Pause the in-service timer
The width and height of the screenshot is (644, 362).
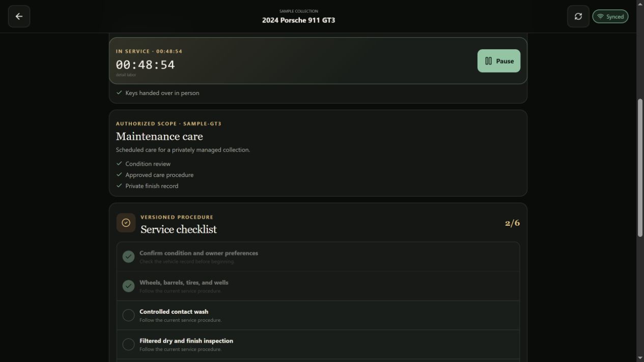(x=498, y=61)
